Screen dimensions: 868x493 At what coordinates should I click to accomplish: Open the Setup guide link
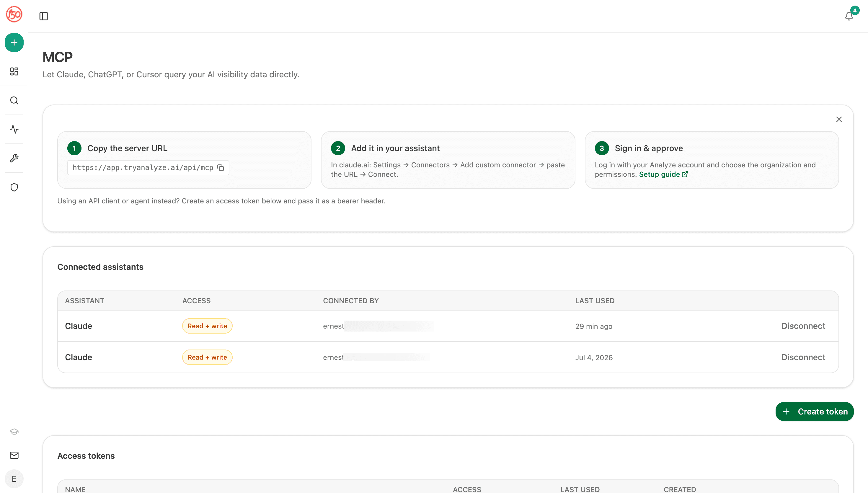(663, 174)
